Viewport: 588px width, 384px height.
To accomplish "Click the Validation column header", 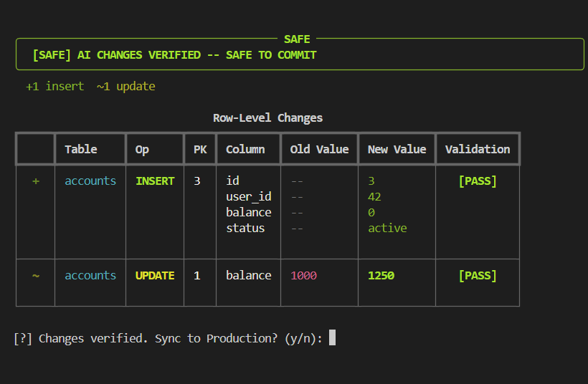I will click(478, 150).
